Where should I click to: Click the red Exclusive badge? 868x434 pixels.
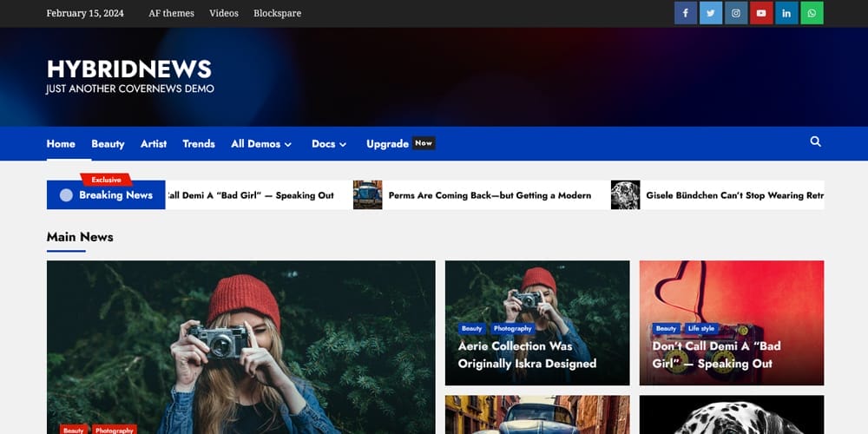pos(106,180)
